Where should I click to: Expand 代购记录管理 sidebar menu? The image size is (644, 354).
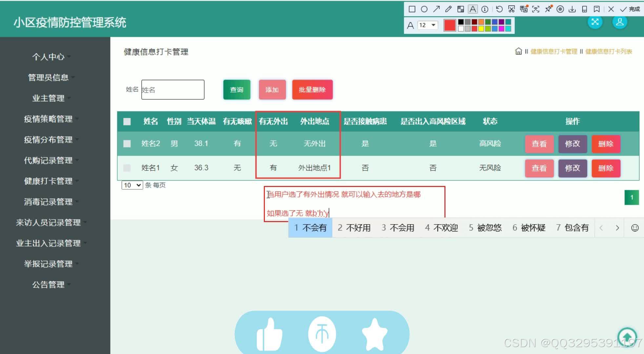48,160
